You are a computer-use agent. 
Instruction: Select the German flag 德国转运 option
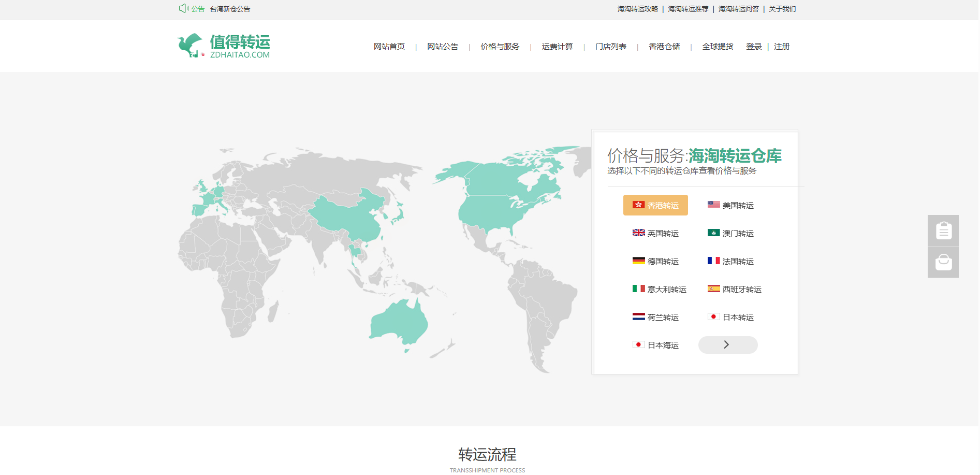[x=655, y=261]
